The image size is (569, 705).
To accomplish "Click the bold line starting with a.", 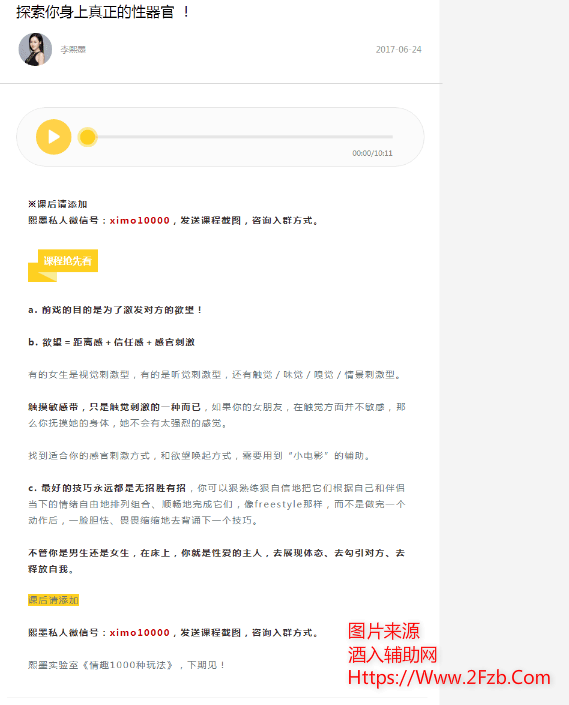I will click(x=115, y=310).
